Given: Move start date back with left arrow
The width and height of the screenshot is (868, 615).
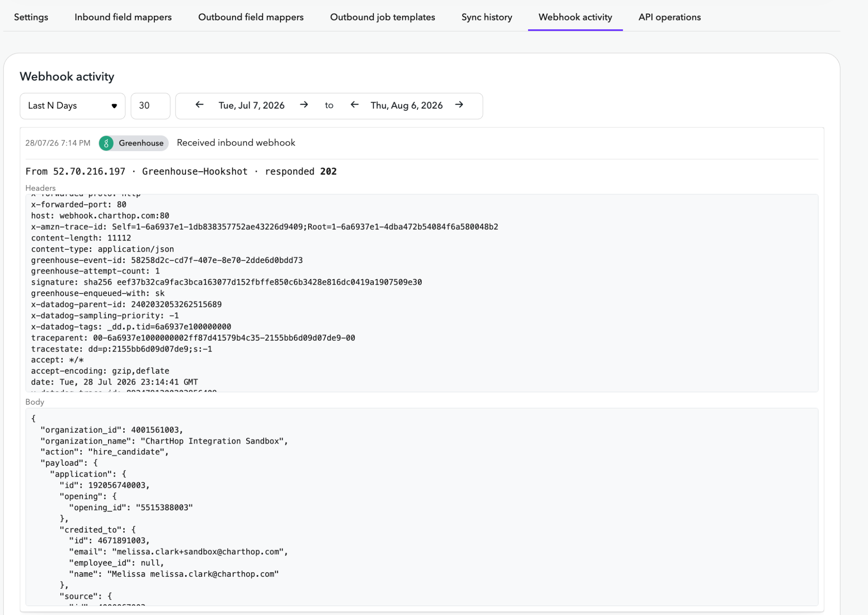Looking at the screenshot, I should point(199,105).
